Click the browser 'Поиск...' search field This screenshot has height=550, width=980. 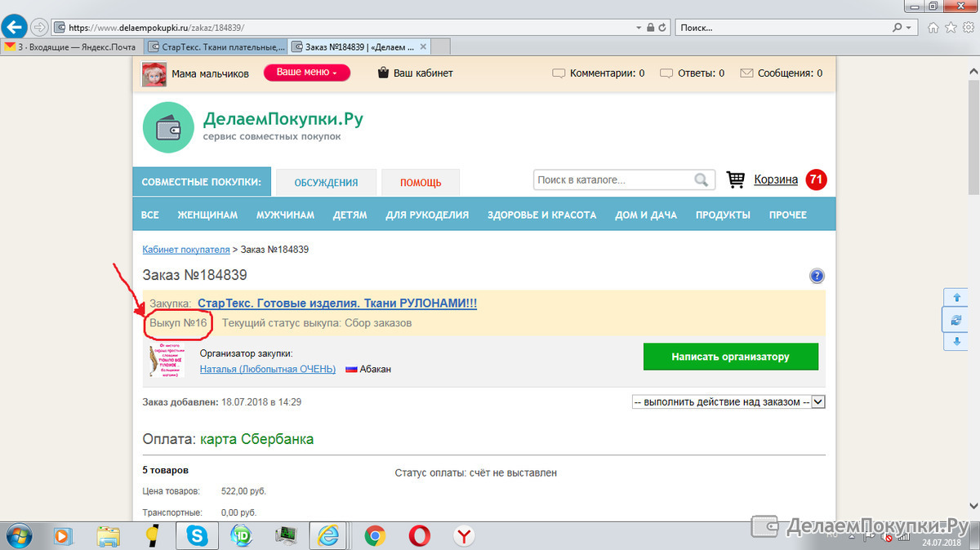[x=783, y=27]
